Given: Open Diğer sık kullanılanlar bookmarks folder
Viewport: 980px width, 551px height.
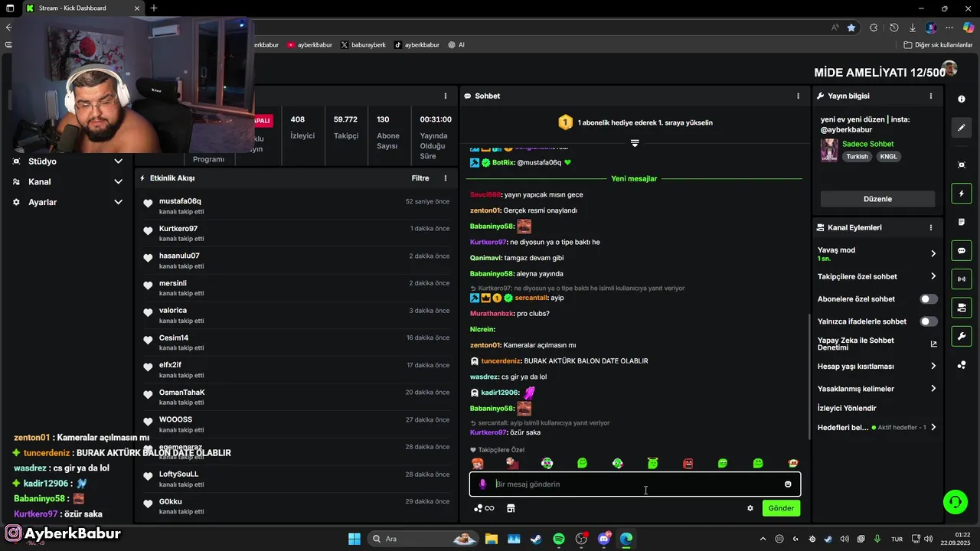Looking at the screenshot, I should [938, 45].
